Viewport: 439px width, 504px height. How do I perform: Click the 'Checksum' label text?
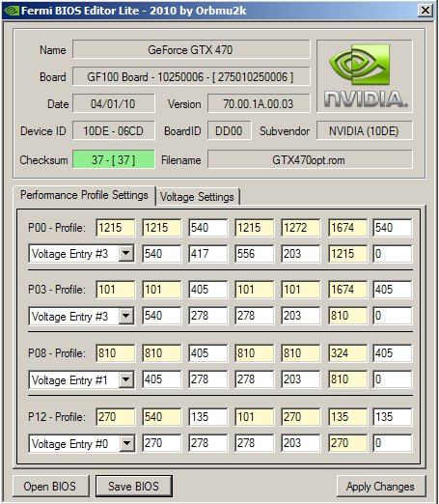[43, 160]
